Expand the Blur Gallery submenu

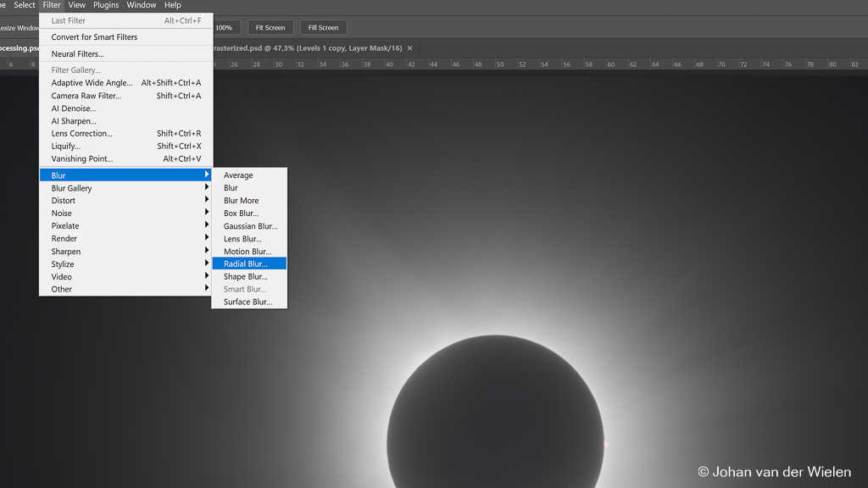[x=126, y=188]
